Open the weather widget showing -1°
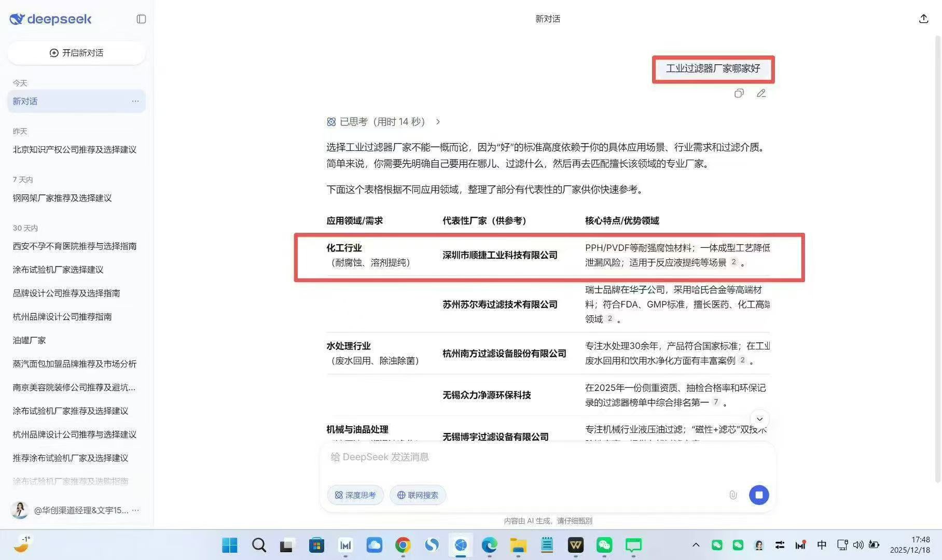This screenshot has height=560, width=942. (x=21, y=545)
